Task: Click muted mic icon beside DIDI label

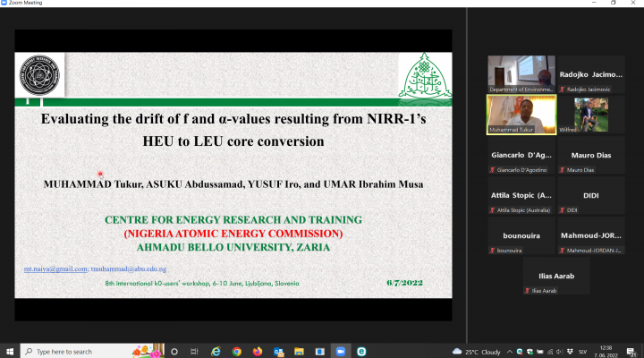Action: tap(563, 210)
